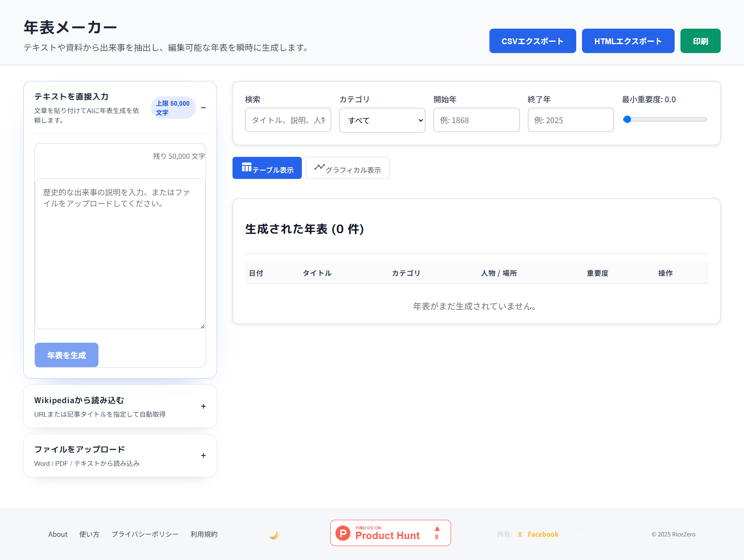Screen dimensions: 744x560
Task: Switch to テーブル表示 table view
Action: point(267,168)
